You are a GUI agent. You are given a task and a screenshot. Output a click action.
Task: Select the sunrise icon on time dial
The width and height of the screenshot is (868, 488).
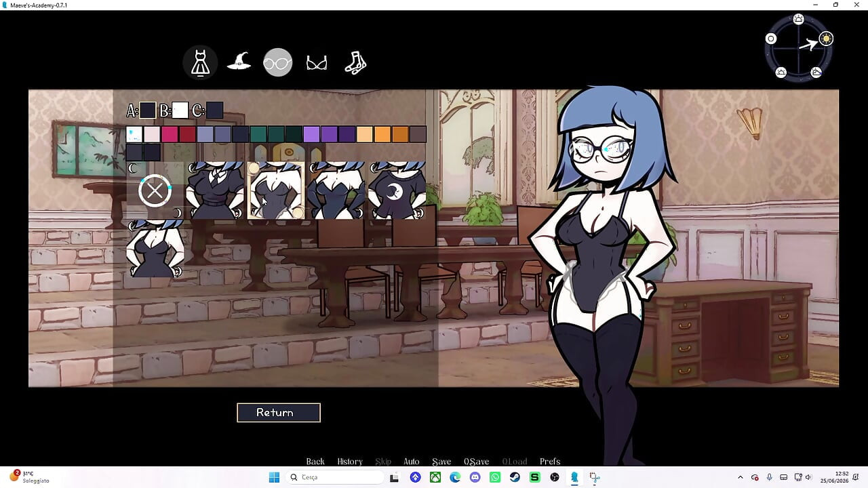799,19
